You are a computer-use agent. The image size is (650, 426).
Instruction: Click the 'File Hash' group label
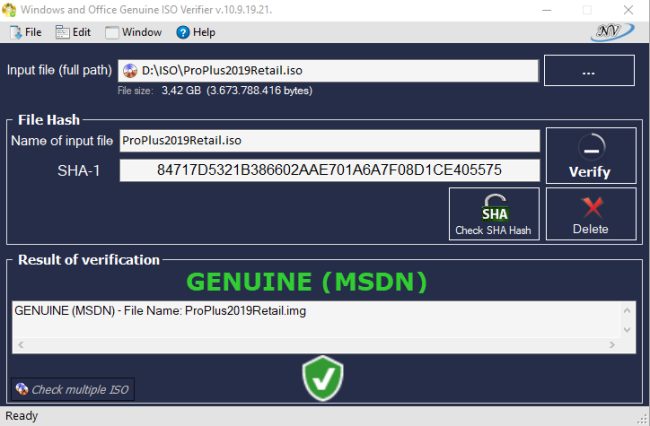point(49,120)
